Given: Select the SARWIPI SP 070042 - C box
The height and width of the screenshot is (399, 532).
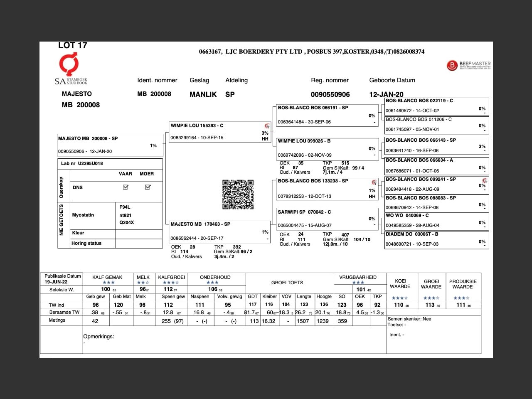Looking at the screenshot, I should click(327, 219).
